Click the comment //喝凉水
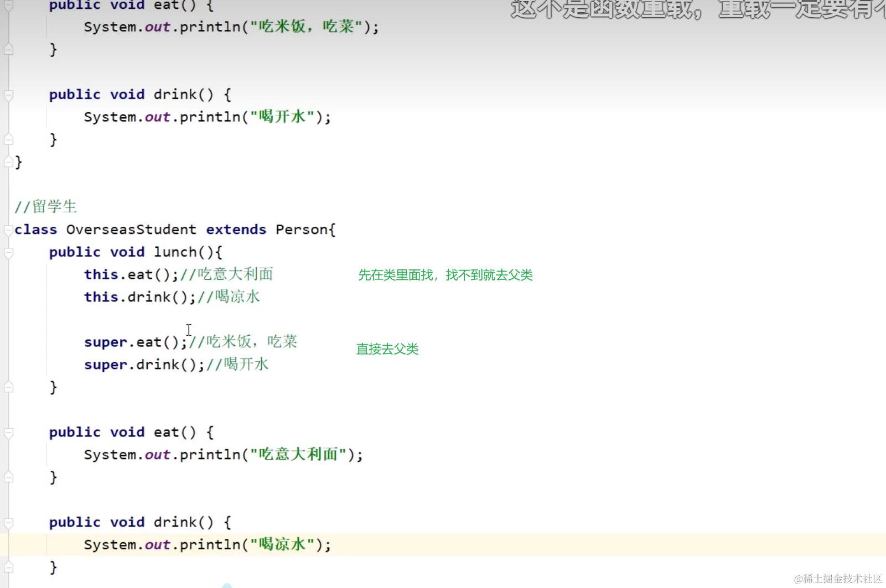Viewport: 886px width, 588px height. tap(229, 297)
